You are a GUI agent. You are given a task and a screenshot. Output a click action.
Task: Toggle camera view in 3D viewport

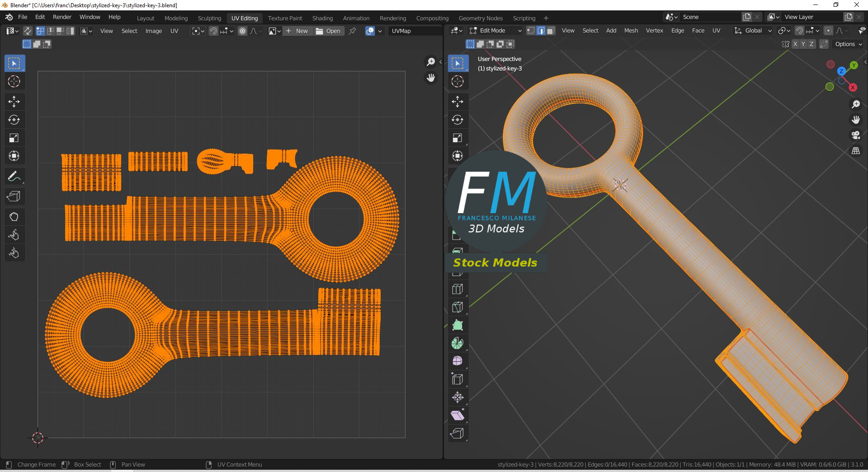pyautogui.click(x=855, y=135)
